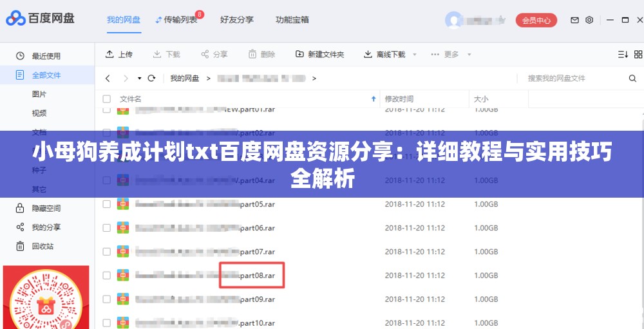Switch to the 传输列表 tab

click(180, 20)
